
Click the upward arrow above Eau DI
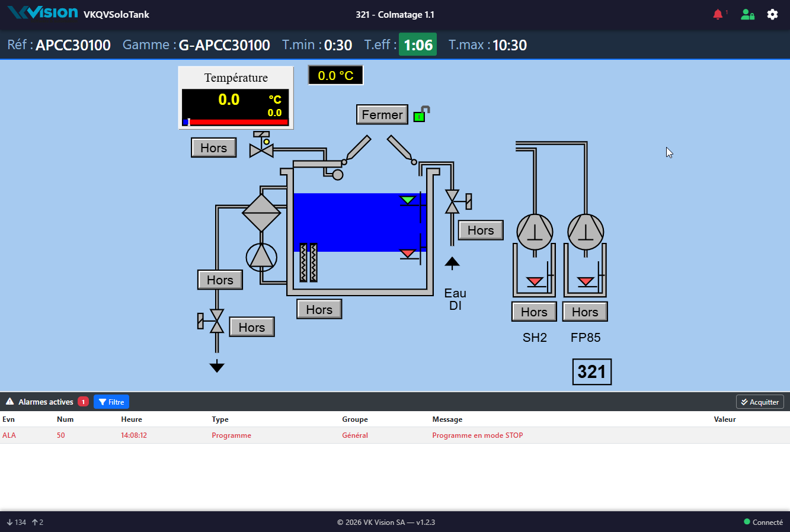(x=452, y=263)
